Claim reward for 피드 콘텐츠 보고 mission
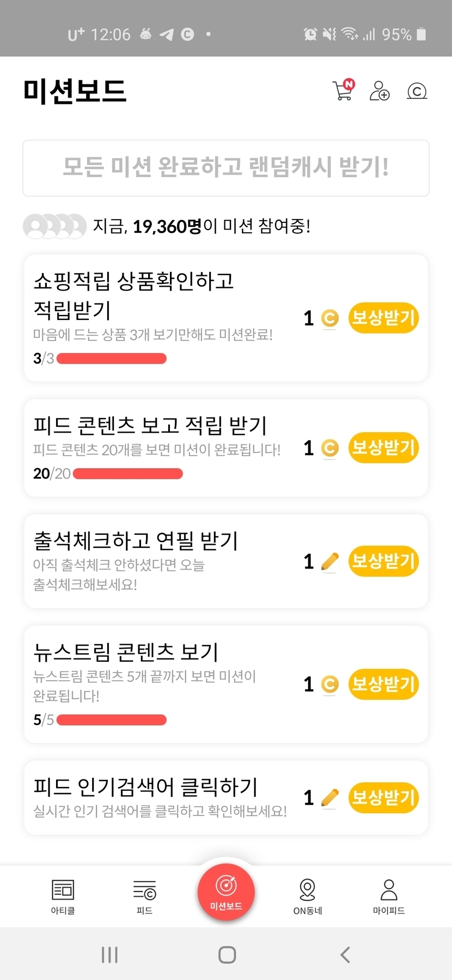The image size is (452, 980). click(383, 448)
